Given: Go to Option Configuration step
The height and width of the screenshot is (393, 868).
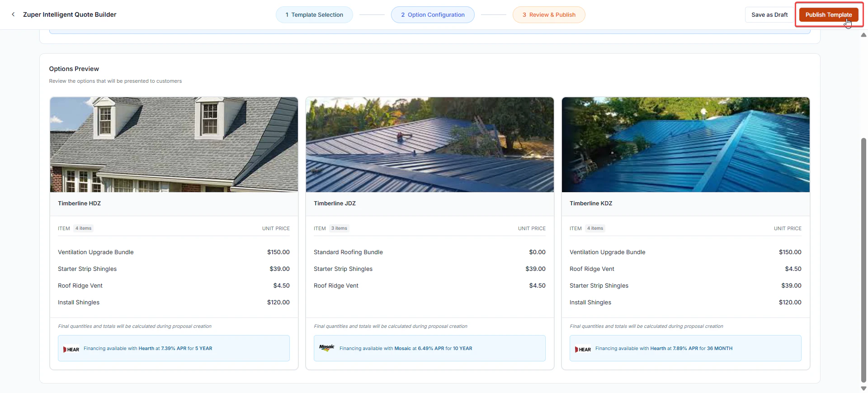Looking at the screenshot, I should pyautogui.click(x=433, y=15).
